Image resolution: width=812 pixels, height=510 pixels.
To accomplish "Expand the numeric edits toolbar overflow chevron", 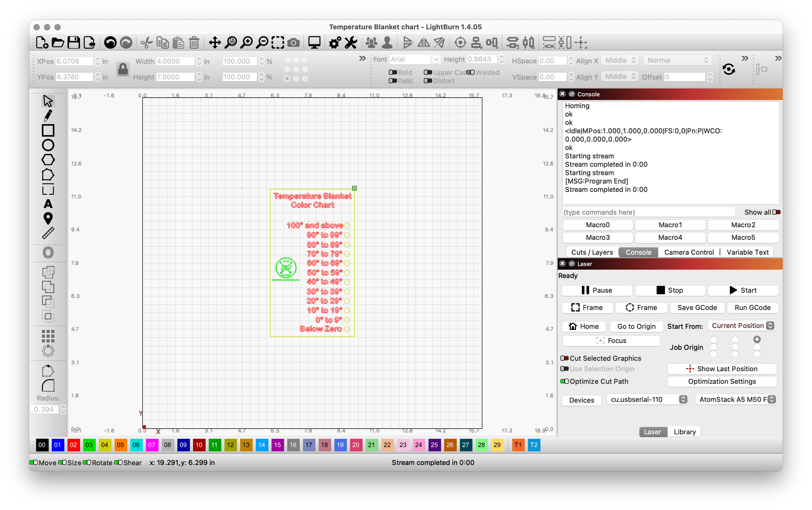I will (362, 58).
